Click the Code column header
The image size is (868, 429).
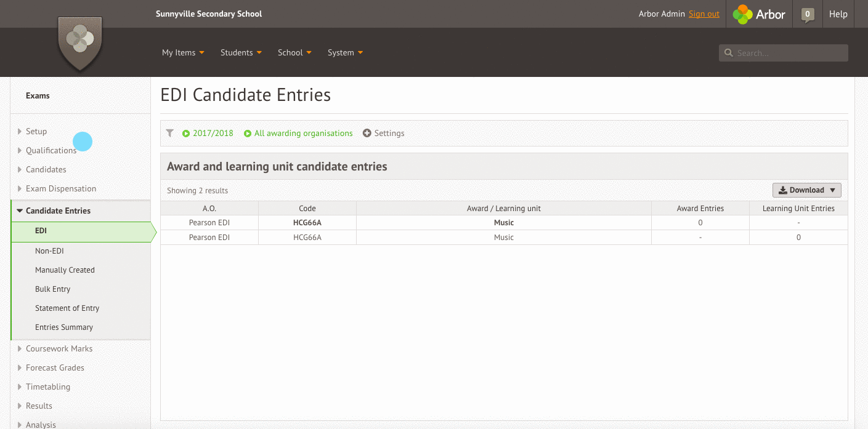(307, 209)
